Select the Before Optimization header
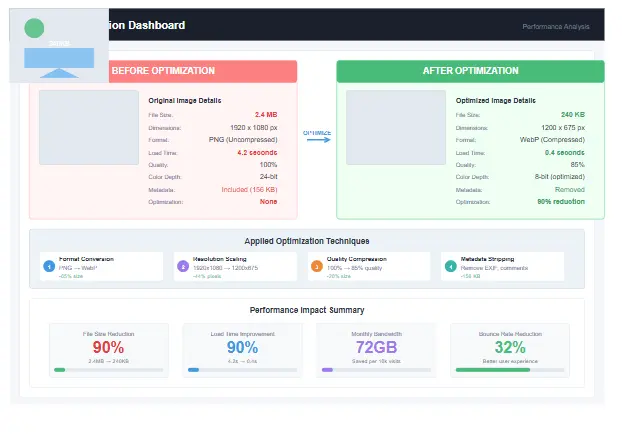 pos(163,71)
